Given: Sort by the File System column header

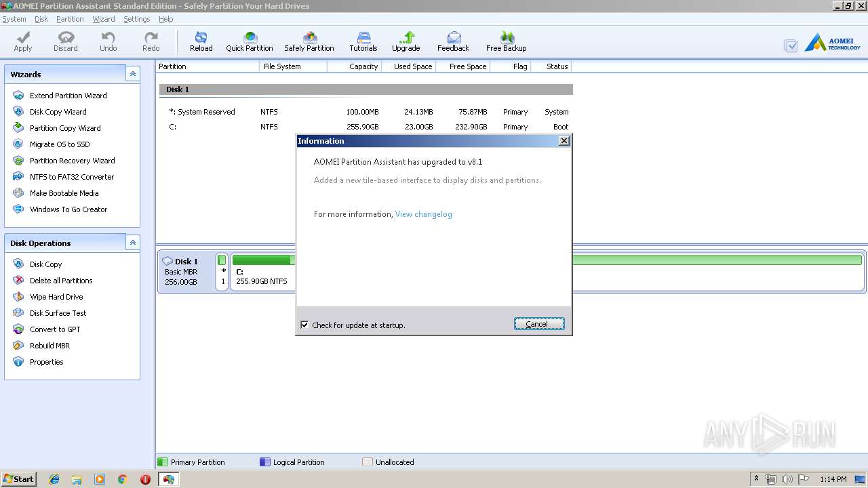Looking at the screenshot, I should [x=294, y=66].
